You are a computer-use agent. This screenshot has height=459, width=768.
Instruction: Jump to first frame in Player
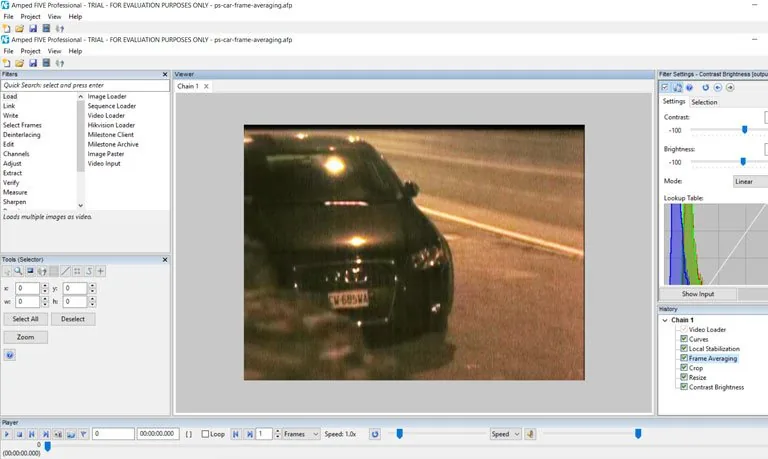(x=32, y=434)
